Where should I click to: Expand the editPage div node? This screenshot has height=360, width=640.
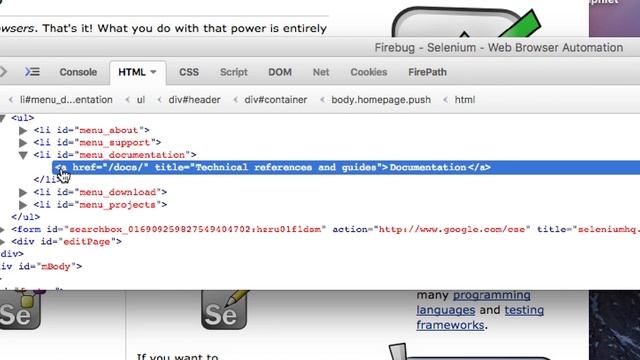tap(2, 242)
